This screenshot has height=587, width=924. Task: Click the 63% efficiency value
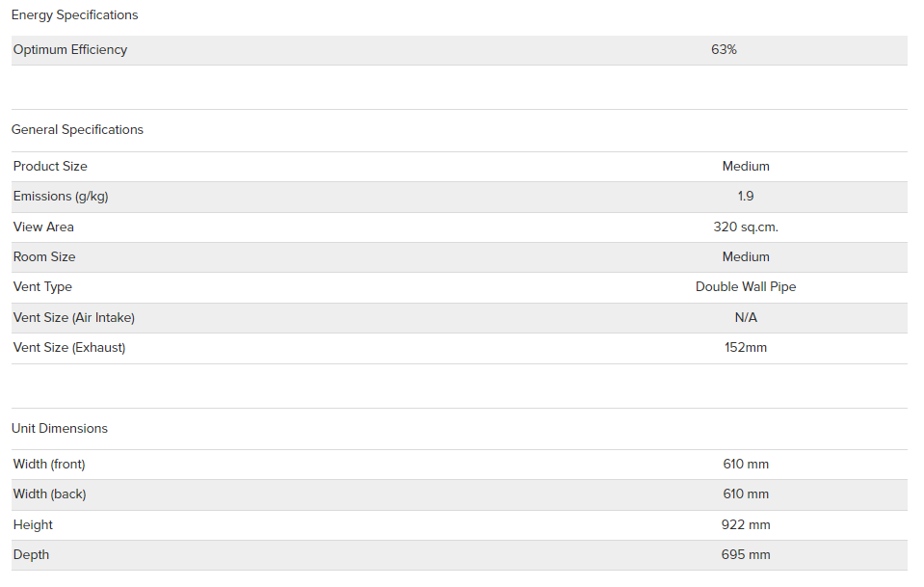(724, 49)
